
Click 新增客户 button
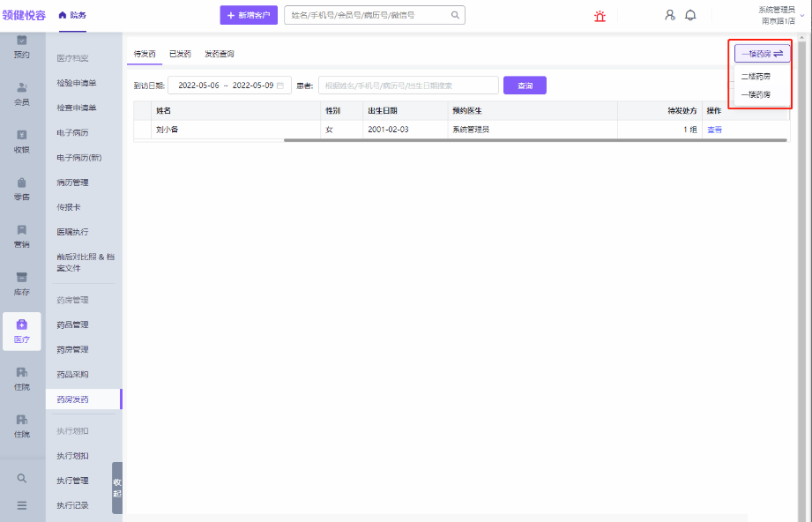(249, 15)
